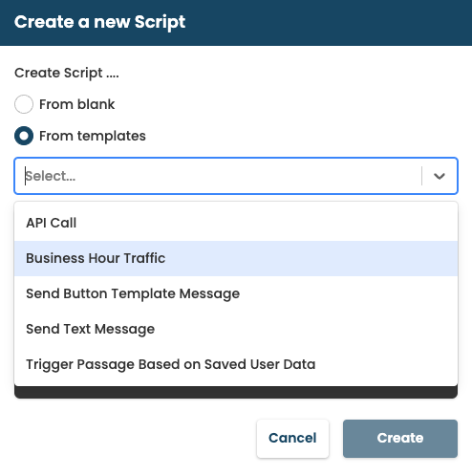Image resolution: width=472 pixels, height=476 pixels.
Task: Select the Send Text Message template
Action: coord(236,329)
